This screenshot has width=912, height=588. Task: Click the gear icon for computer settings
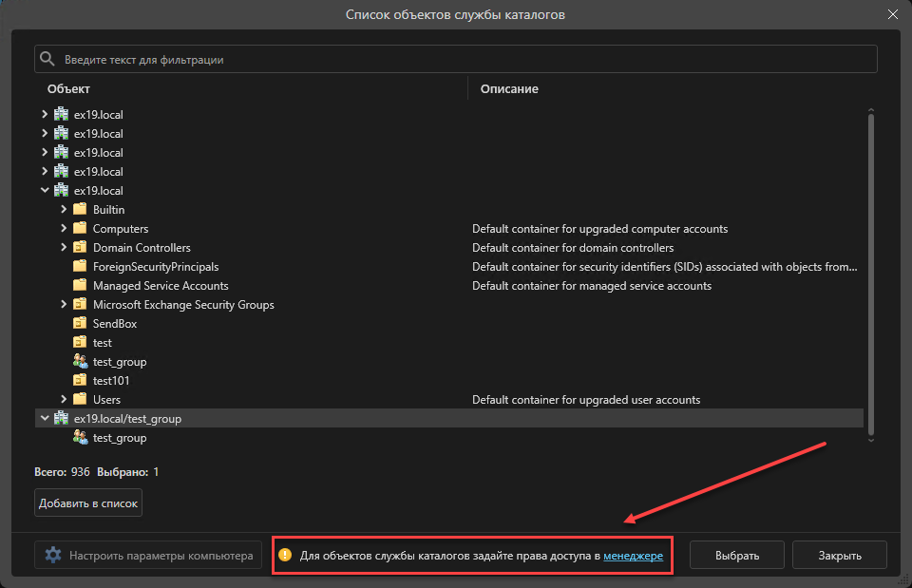(x=53, y=555)
